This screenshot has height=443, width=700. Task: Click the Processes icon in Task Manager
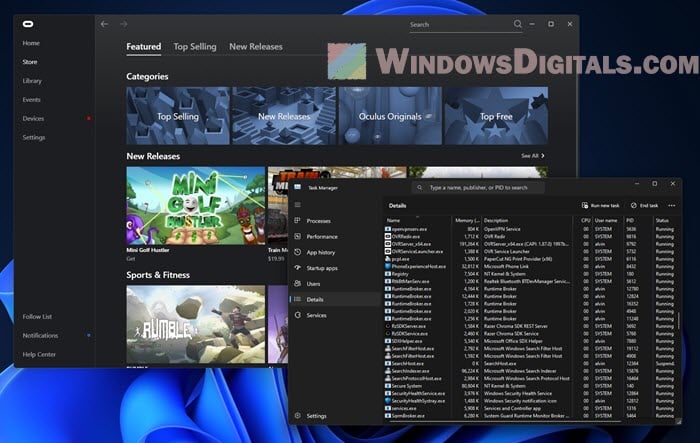coord(298,221)
